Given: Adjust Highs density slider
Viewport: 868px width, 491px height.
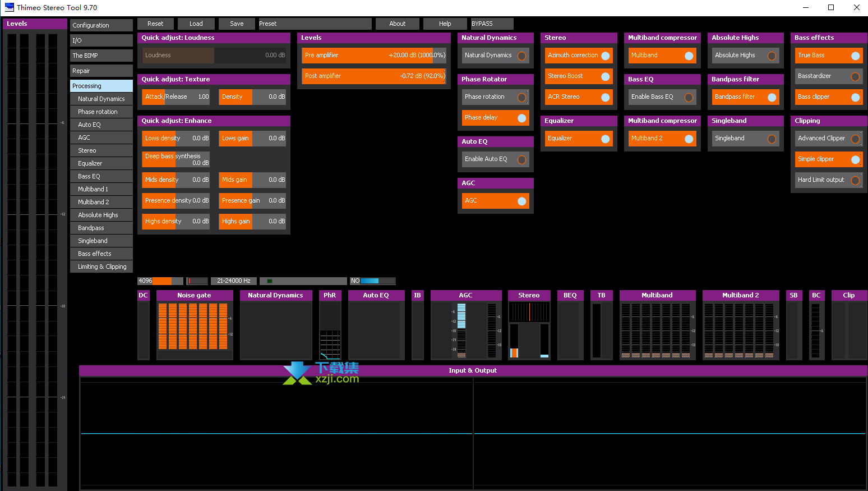Looking at the screenshot, I should 176,222.
